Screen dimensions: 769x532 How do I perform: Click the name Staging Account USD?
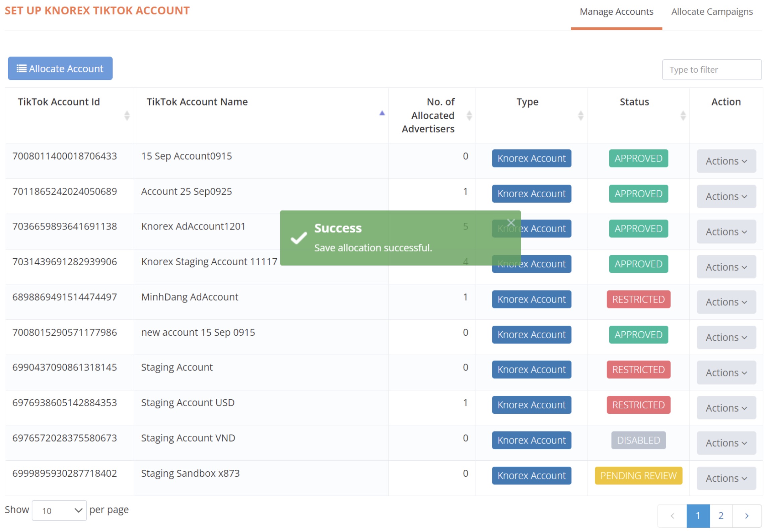[188, 403]
